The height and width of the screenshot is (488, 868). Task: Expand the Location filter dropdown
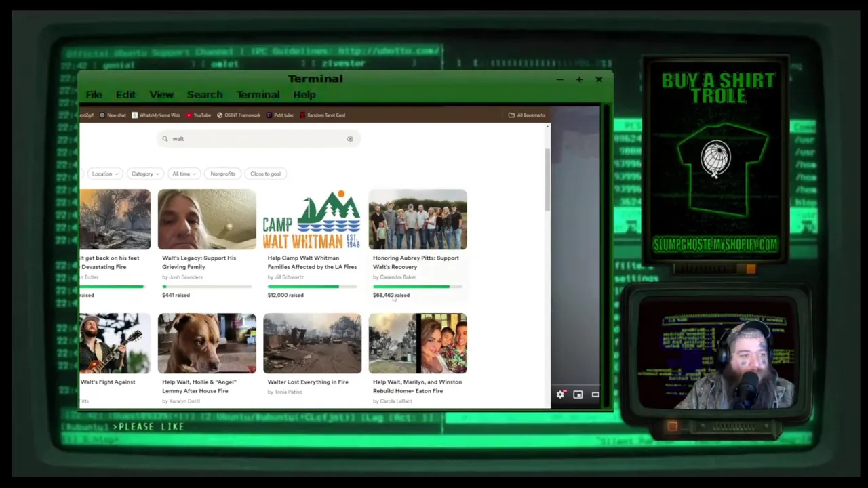coord(104,174)
